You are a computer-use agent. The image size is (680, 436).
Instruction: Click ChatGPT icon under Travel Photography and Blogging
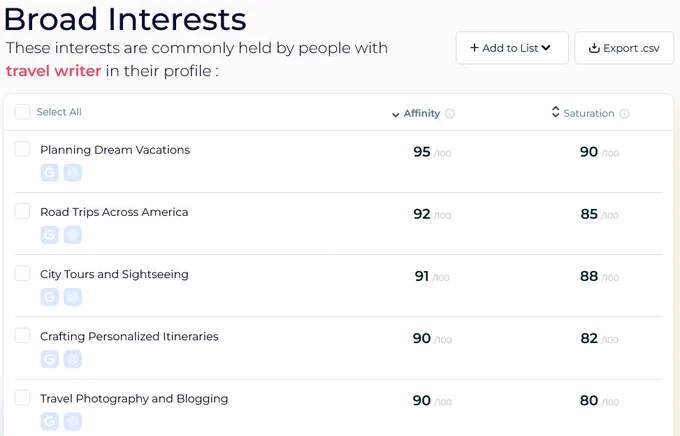coord(72,421)
